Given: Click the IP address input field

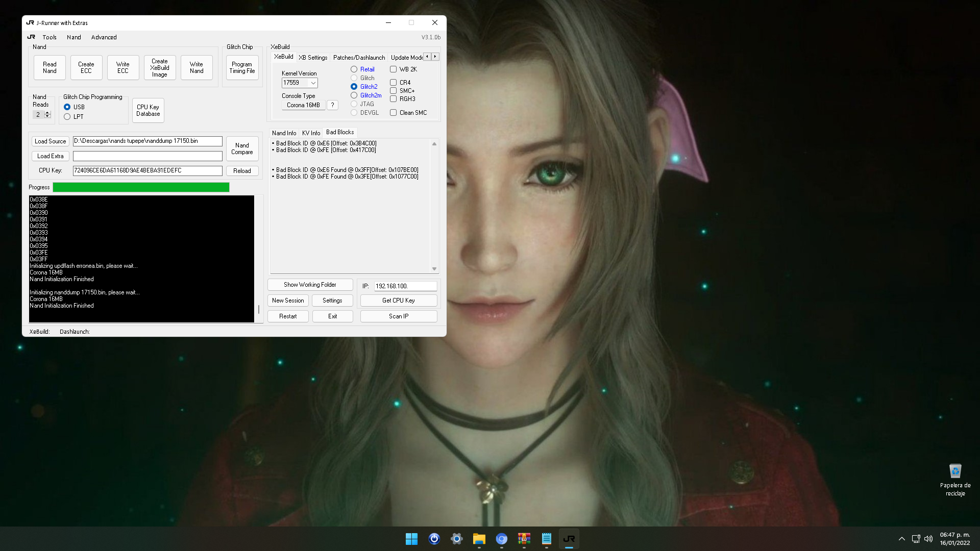Looking at the screenshot, I should click(406, 286).
